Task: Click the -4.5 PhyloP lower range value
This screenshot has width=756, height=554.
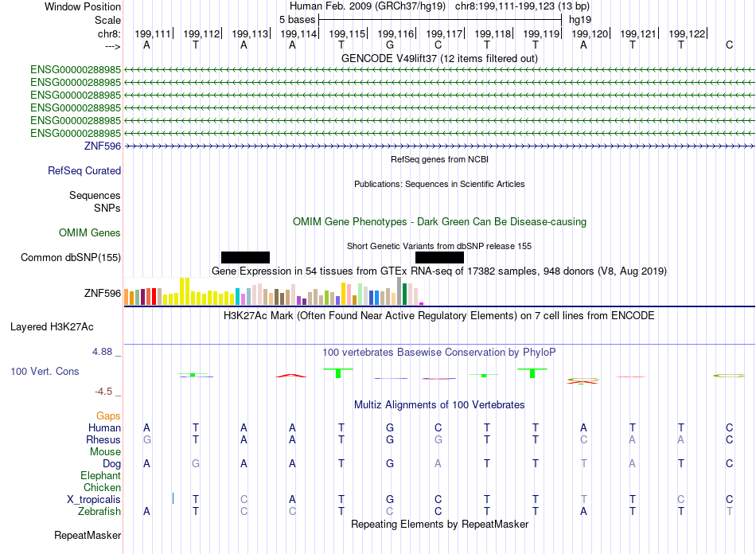Action: tap(103, 392)
